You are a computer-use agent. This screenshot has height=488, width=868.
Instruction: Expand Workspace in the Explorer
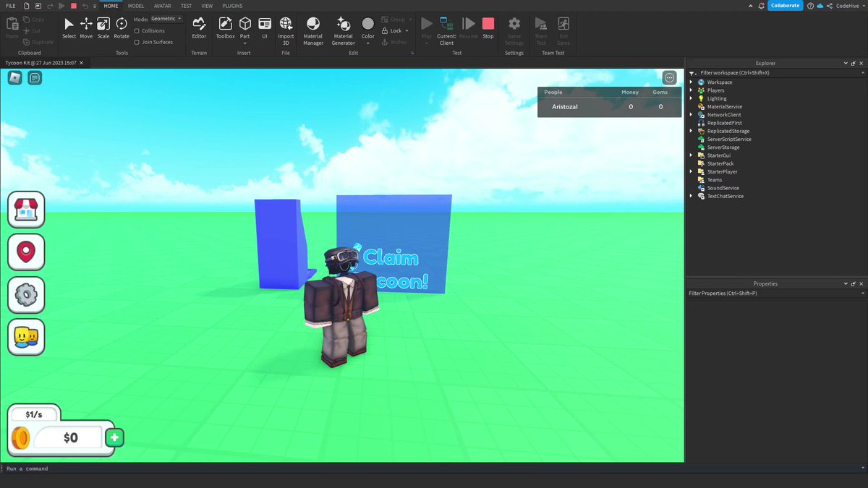(x=692, y=82)
